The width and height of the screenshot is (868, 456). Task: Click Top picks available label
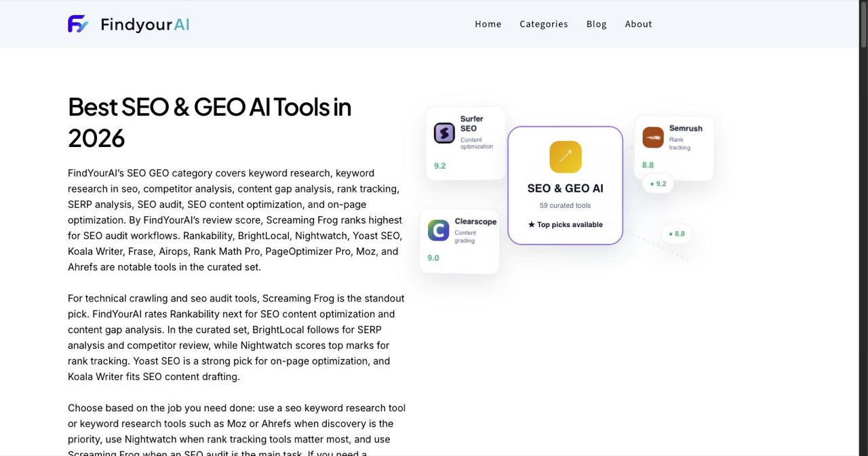tap(566, 224)
